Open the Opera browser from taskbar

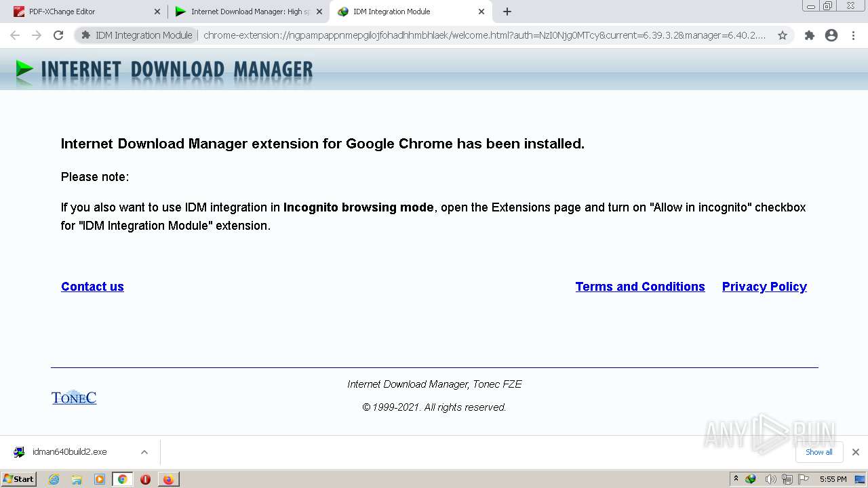145,479
